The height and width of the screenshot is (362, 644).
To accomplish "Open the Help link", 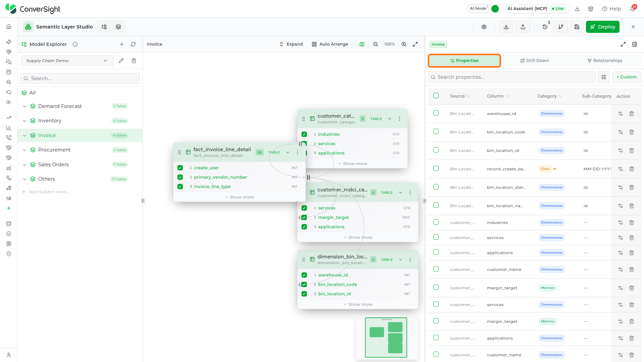I will click(611, 9).
